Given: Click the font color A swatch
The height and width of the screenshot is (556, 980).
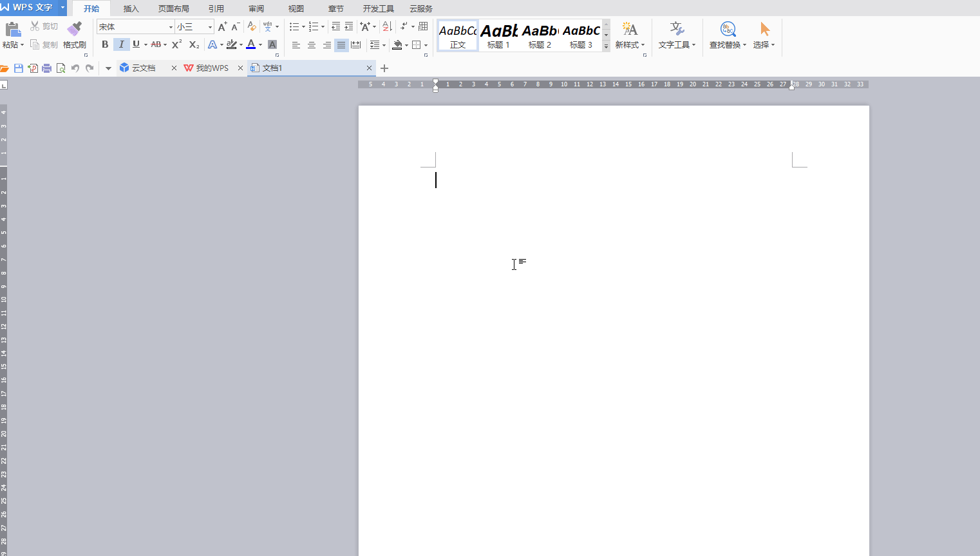Looking at the screenshot, I should tap(251, 44).
